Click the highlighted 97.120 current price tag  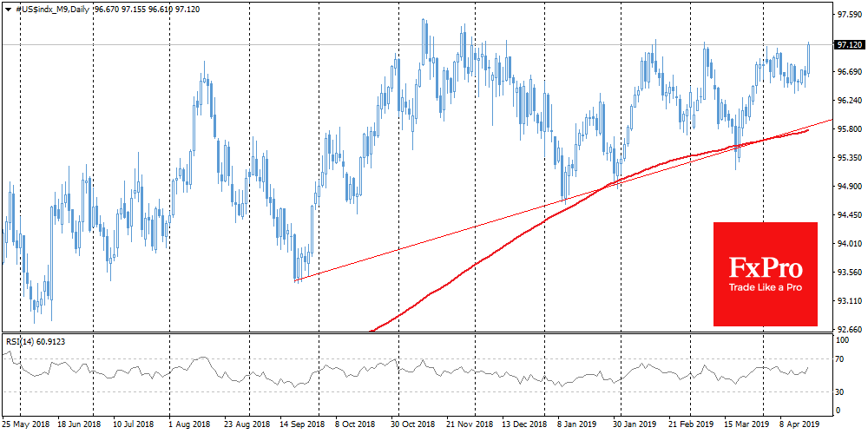tap(848, 44)
